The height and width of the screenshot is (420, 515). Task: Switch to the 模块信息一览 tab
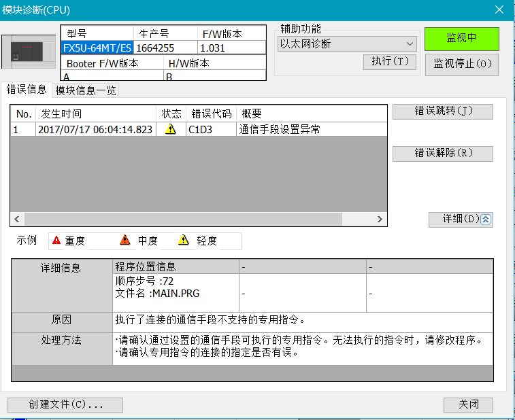click(x=86, y=90)
